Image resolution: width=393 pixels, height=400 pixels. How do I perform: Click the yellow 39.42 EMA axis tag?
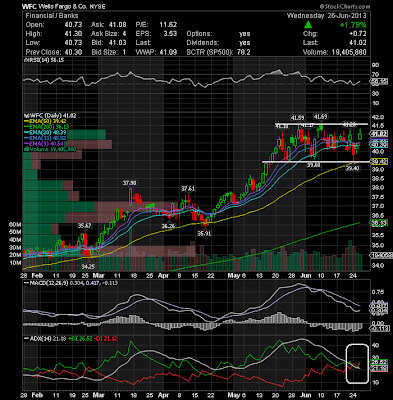point(379,162)
